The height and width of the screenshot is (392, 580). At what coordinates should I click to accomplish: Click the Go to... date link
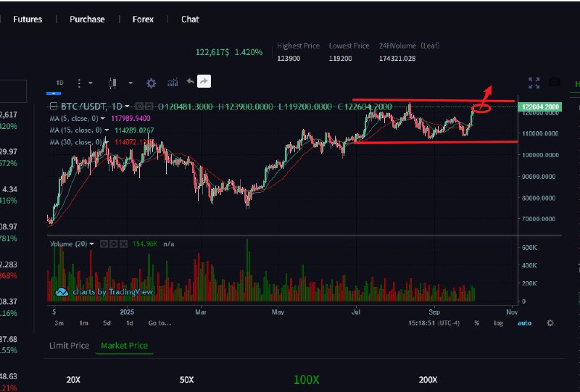tap(159, 322)
